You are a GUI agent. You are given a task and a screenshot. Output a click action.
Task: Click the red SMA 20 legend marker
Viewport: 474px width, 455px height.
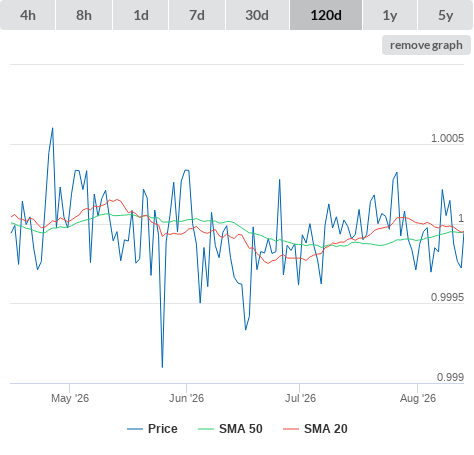(291, 429)
